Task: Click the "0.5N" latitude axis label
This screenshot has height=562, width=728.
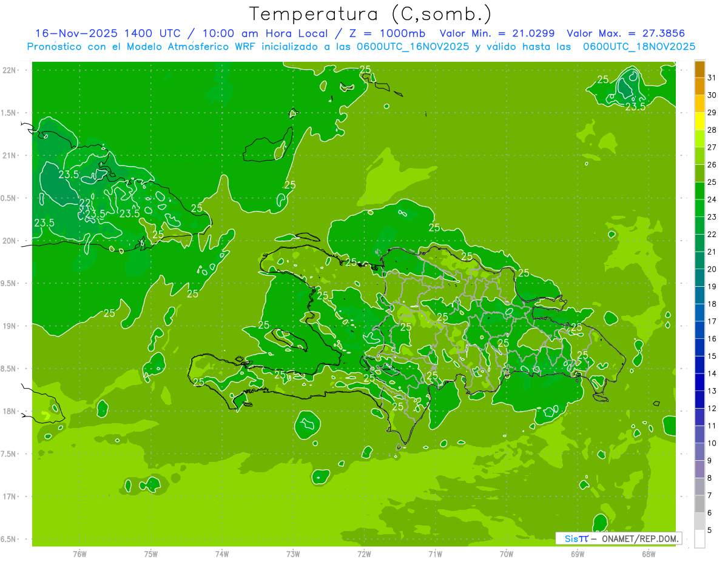Action: (9, 198)
